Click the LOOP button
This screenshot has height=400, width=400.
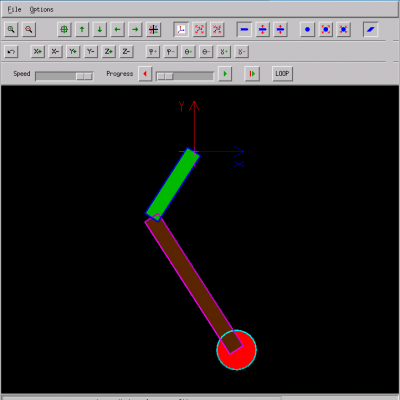click(x=282, y=74)
